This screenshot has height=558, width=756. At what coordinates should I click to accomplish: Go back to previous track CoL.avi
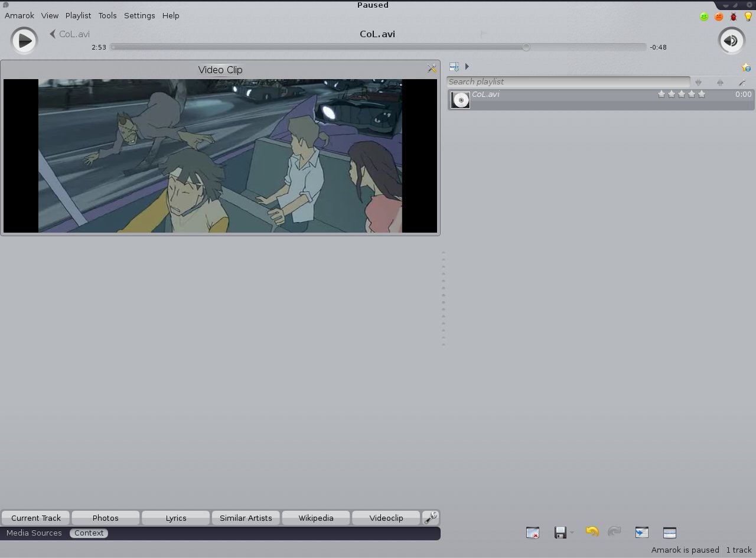[70, 34]
